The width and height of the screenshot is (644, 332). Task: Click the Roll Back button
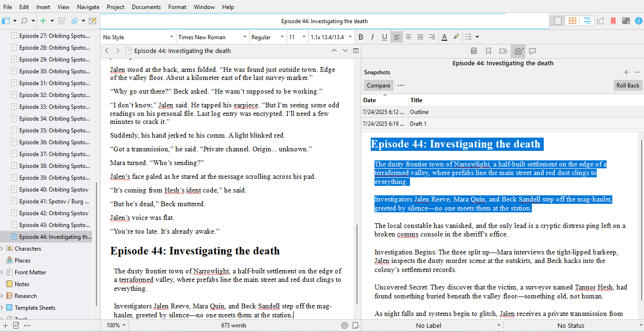(627, 86)
